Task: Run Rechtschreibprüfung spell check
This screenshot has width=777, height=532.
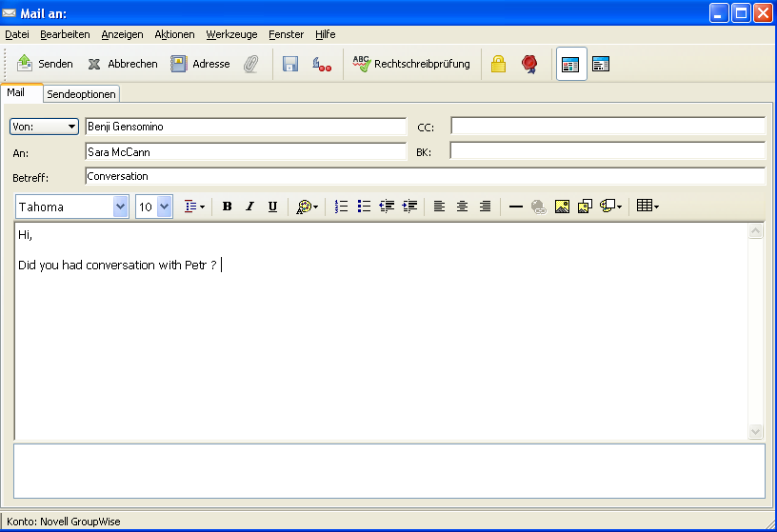Action: 410,64
